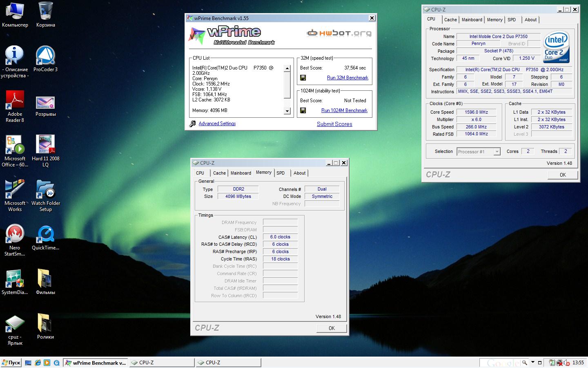Viewport: 588px width, 368px height.
Task: Open the Пуск start button
Action: (x=11, y=363)
